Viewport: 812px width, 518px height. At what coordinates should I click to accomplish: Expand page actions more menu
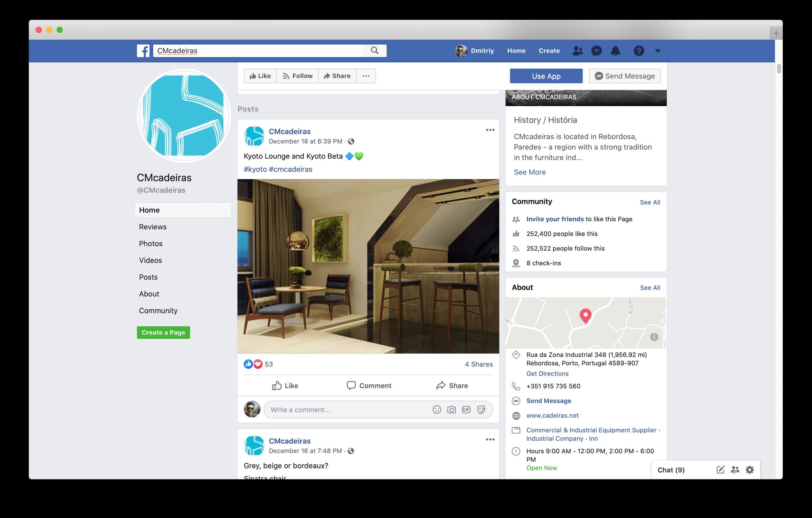[x=366, y=76]
